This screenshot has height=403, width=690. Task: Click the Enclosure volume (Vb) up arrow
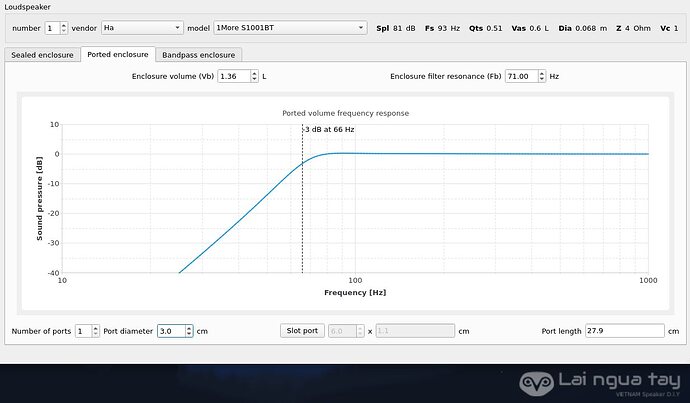point(254,73)
